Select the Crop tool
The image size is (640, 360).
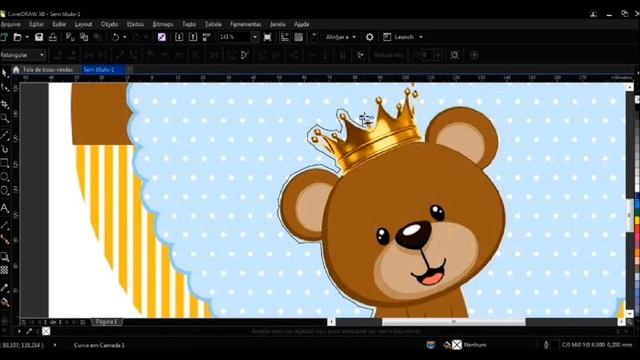click(5, 104)
